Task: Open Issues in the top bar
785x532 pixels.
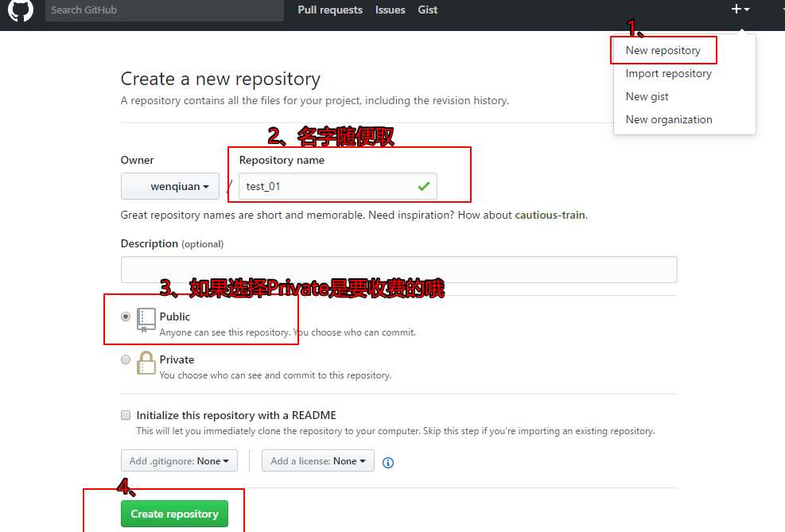Action: coord(390,10)
